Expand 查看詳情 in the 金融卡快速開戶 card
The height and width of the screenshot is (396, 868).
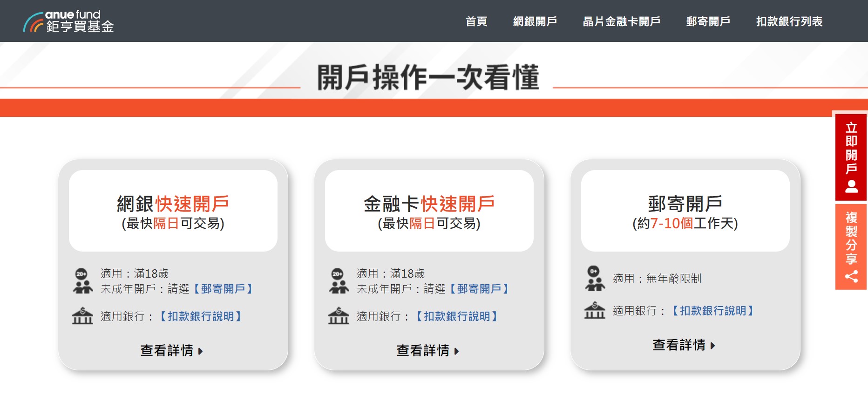[x=428, y=350]
